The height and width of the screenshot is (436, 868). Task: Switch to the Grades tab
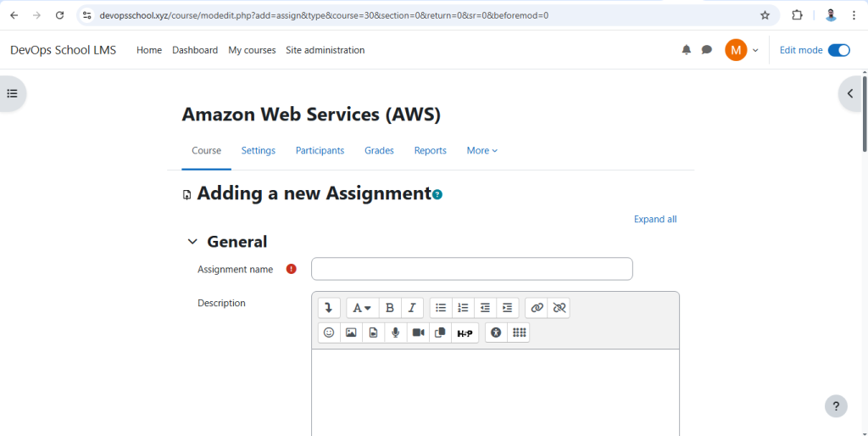pyautogui.click(x=379, y=151)
